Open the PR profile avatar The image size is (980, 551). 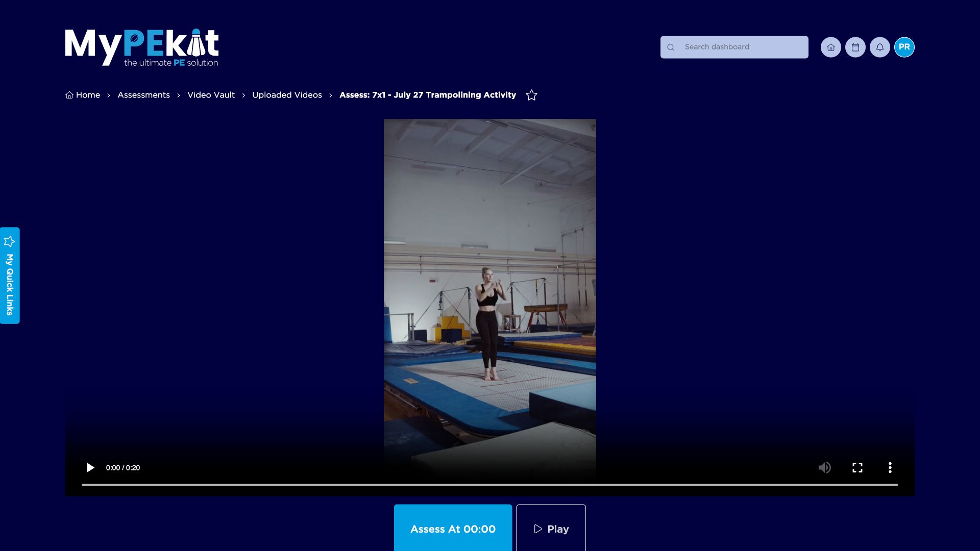point(904,47)
